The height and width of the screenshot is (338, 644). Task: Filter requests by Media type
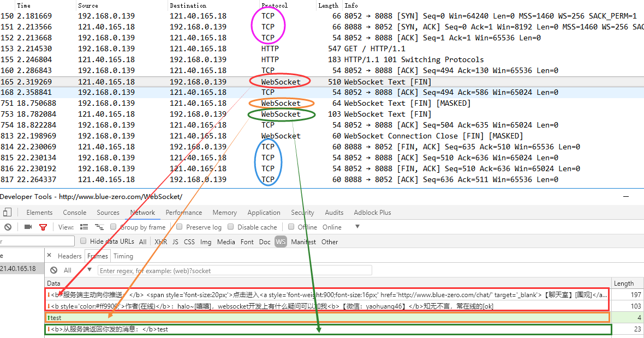point(226,242)
